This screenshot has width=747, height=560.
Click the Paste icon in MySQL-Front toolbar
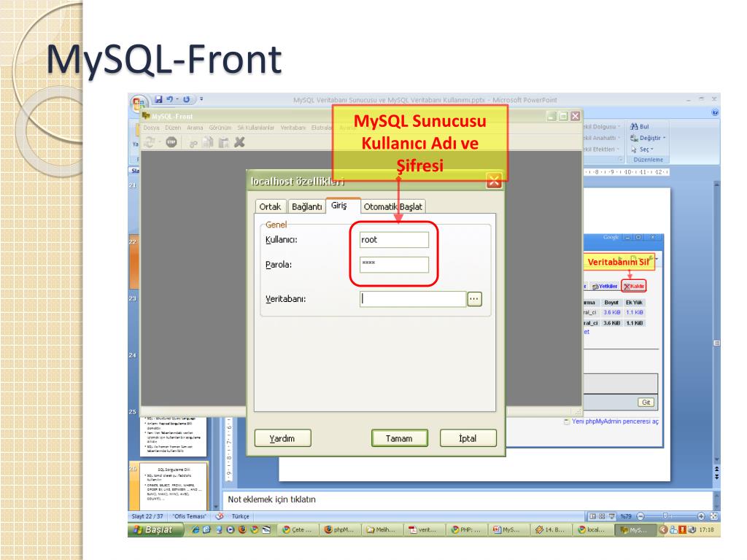click(223, 142)
